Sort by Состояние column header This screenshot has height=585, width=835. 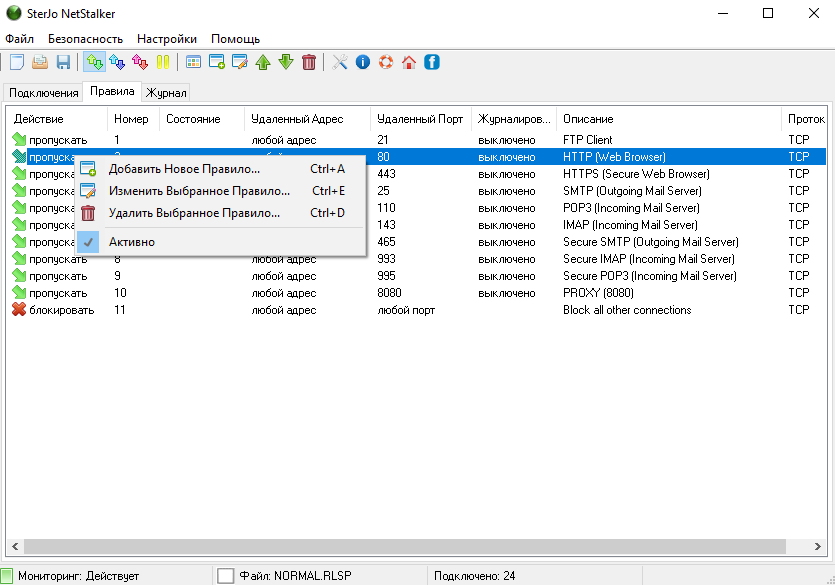[x=202, y=119]
